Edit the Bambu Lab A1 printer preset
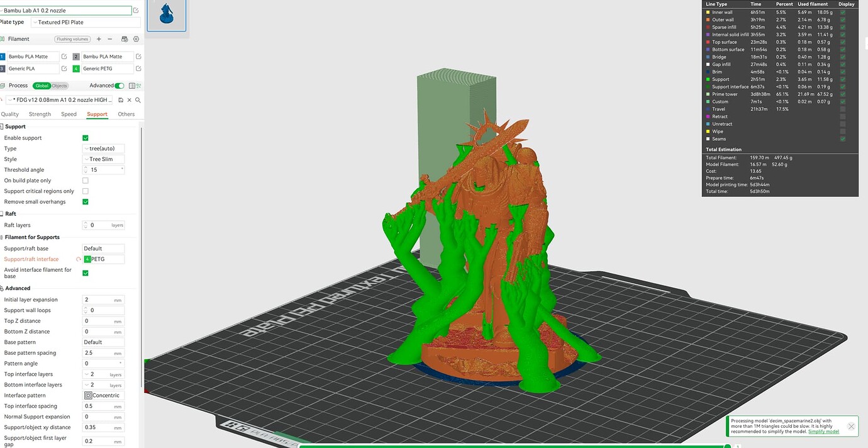Viewport: 868px width, 448px height. click(x=136, y=11)
